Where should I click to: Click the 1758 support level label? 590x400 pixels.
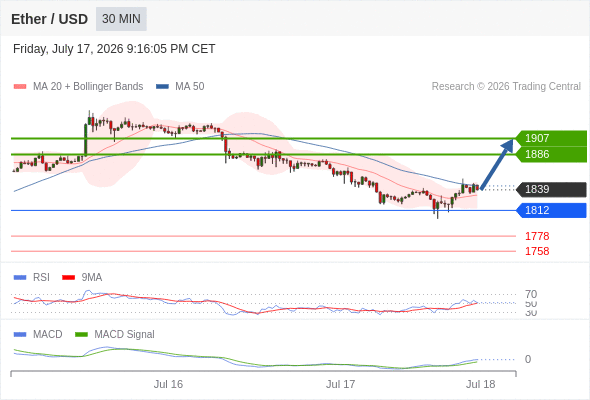[537, 251]
